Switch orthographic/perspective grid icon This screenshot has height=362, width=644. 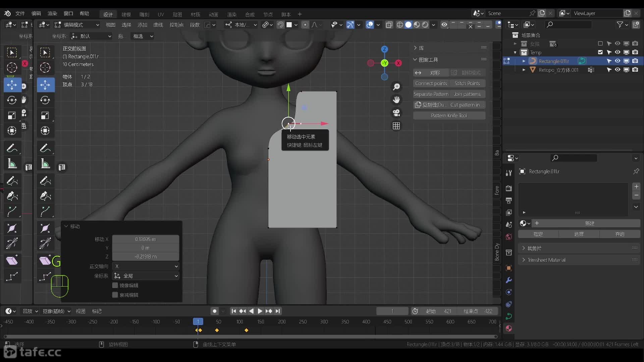(396, 126)
